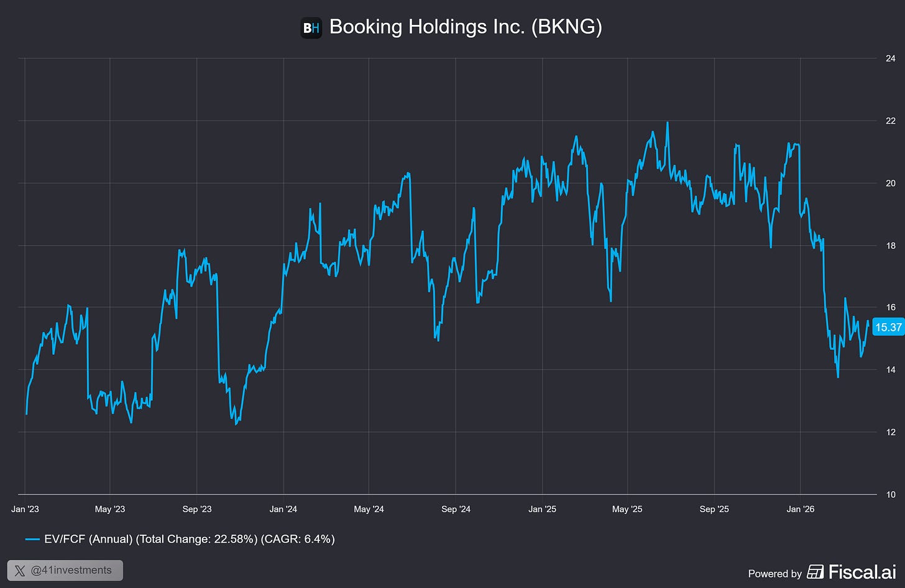Open the @41investments handle badge
Image resolution: width=905 pixels, height=588 pixels.
65,571
